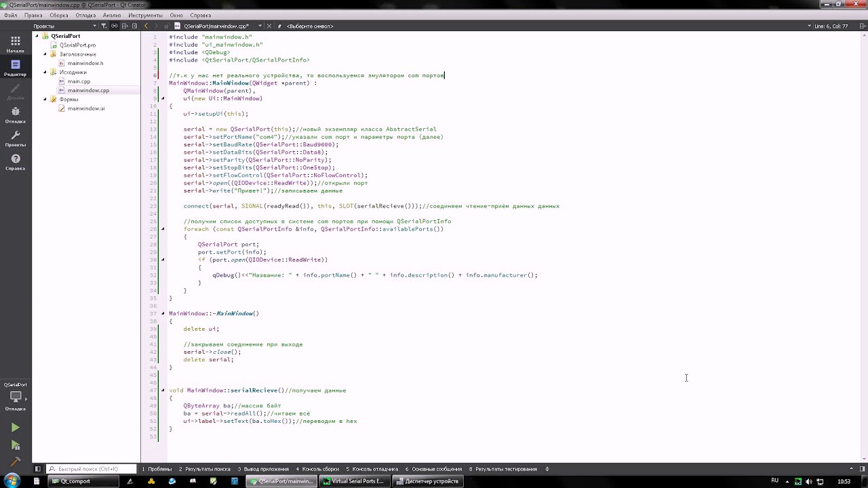Viewport: 868px width, 488px height.
Task: Close the Projects side pane
Action: coord(135,26)
